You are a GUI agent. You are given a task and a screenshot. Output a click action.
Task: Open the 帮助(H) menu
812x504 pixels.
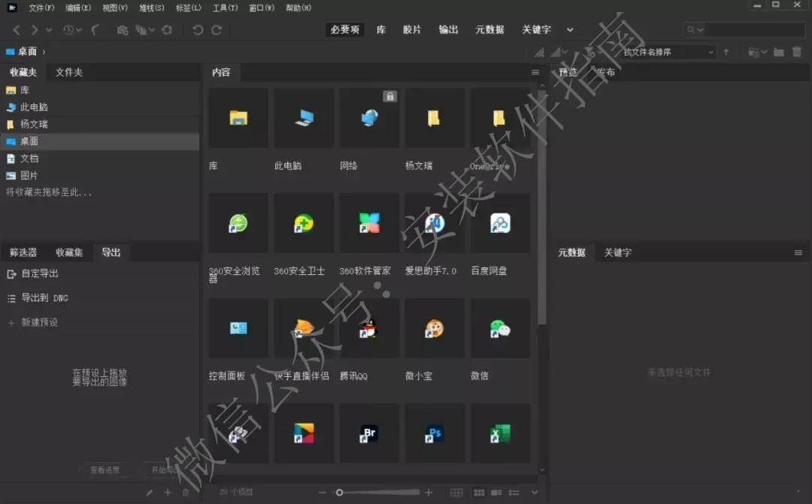pyautogui.click(x=298, y=8)
